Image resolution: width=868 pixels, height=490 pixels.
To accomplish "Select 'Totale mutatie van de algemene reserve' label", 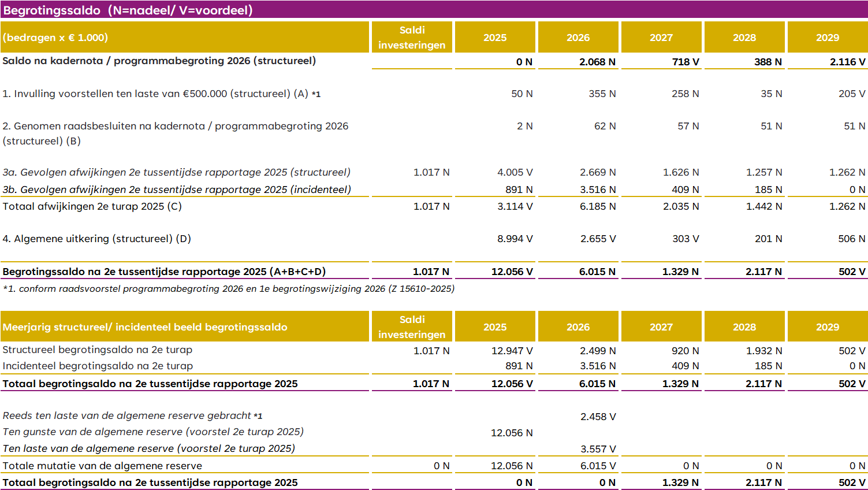I will 102,466.
